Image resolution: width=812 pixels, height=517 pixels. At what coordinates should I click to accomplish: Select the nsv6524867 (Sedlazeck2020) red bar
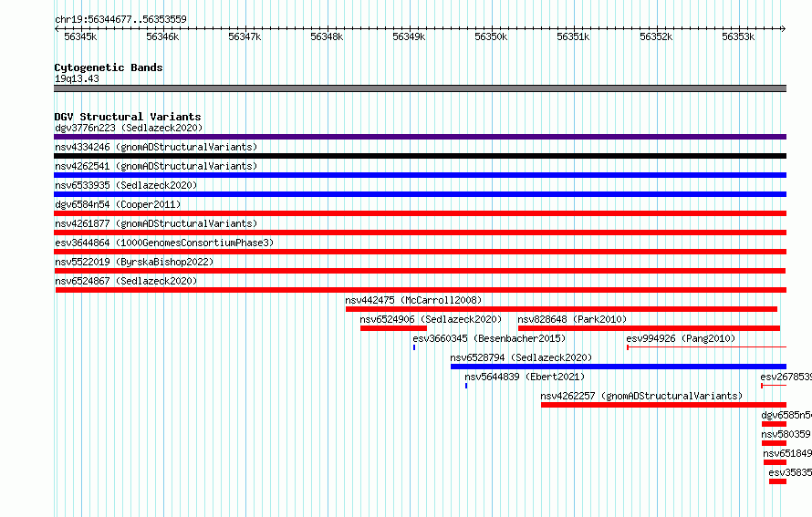pyautogui.click(x=421, y=290)
